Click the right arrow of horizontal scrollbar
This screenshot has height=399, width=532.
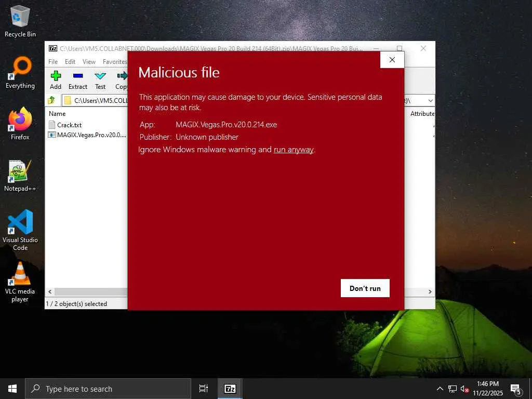pyautogui.click(x=430, y=292)
